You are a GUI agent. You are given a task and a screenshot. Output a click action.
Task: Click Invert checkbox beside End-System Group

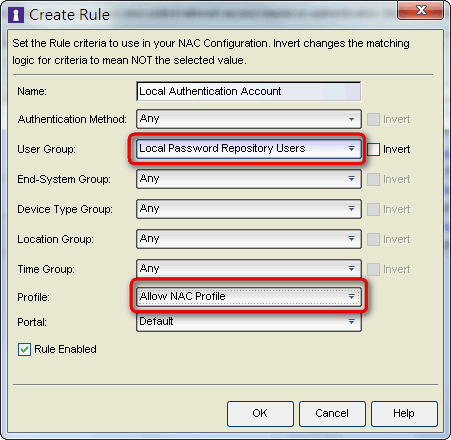373,179
